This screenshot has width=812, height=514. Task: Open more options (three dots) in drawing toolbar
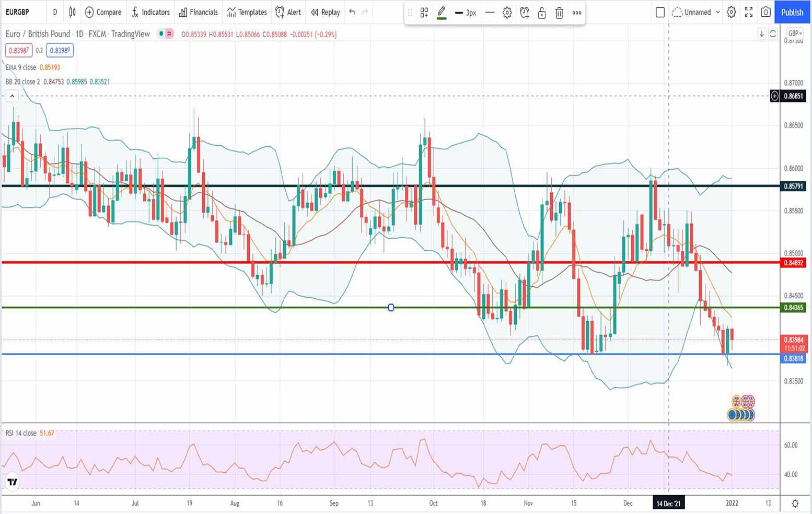click(x=577, y=13)
